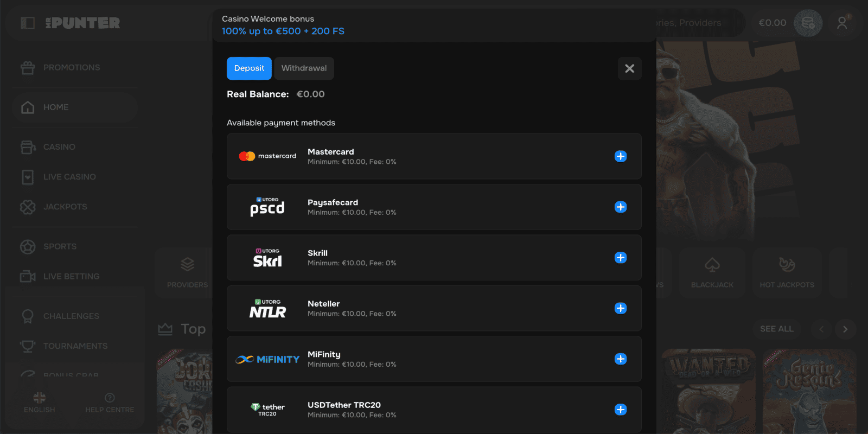Image resolution: width=868 pixels, height=434 pixels.
Task: Go to Live Casino section
Action: tap(69, 177)
